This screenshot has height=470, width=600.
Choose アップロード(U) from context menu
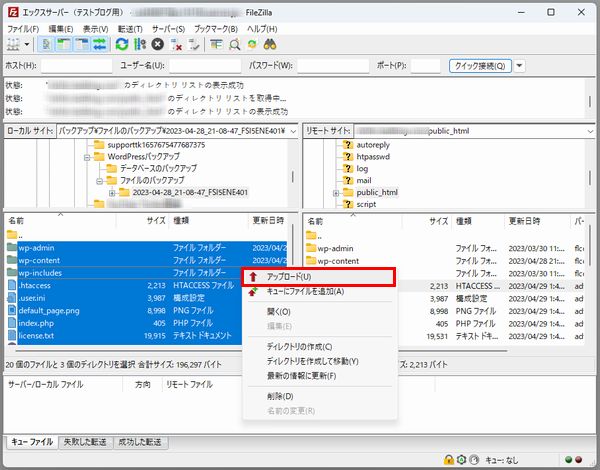318,277
